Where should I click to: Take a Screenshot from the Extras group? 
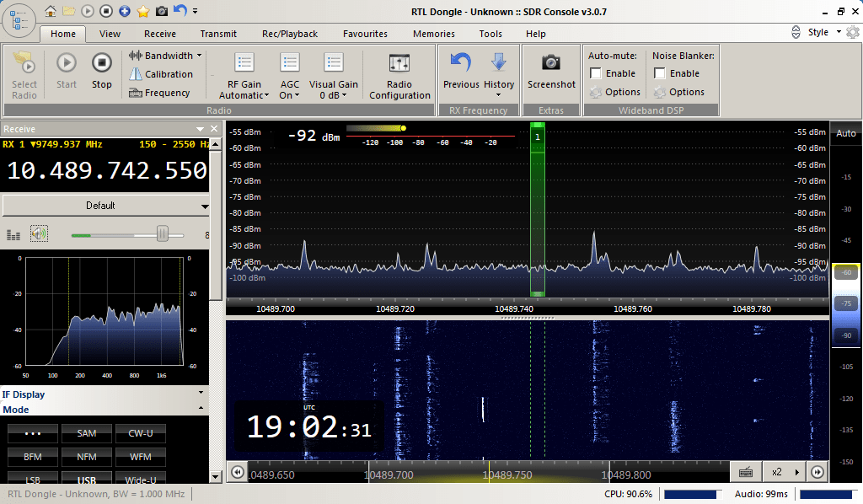point(551,71)
